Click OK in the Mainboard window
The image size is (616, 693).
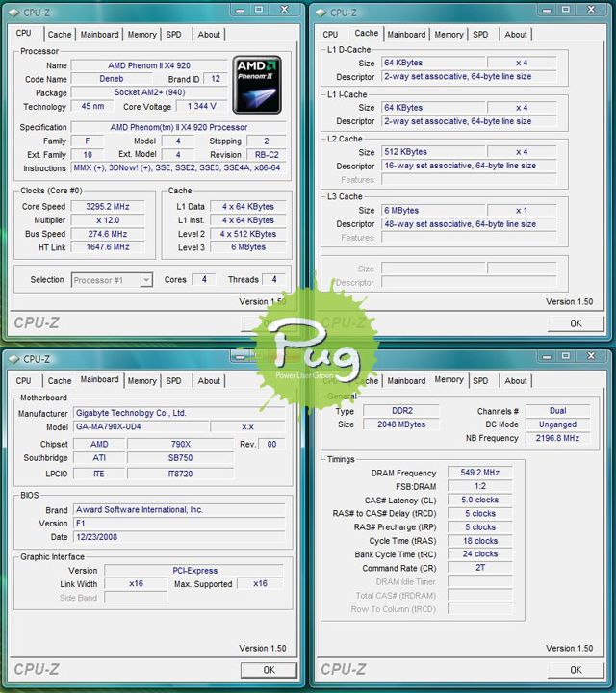click(269, 670)
